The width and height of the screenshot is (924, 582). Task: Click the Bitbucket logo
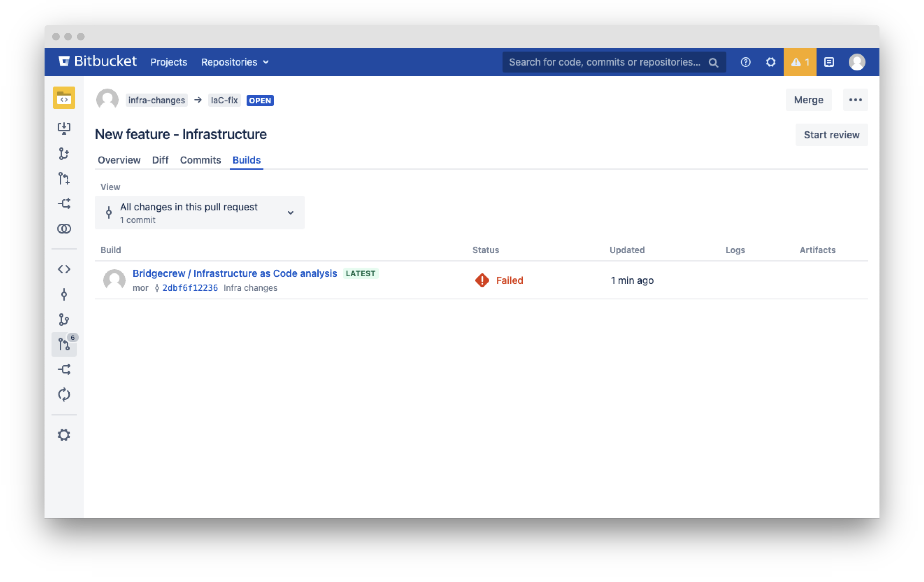[98, 61]
